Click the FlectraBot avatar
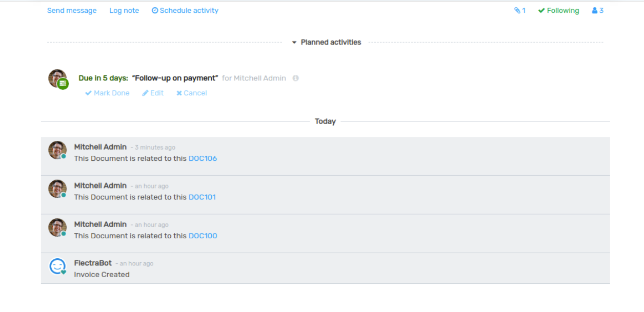The height and width of the screenshot is (312, 644). tap(57, 266)
